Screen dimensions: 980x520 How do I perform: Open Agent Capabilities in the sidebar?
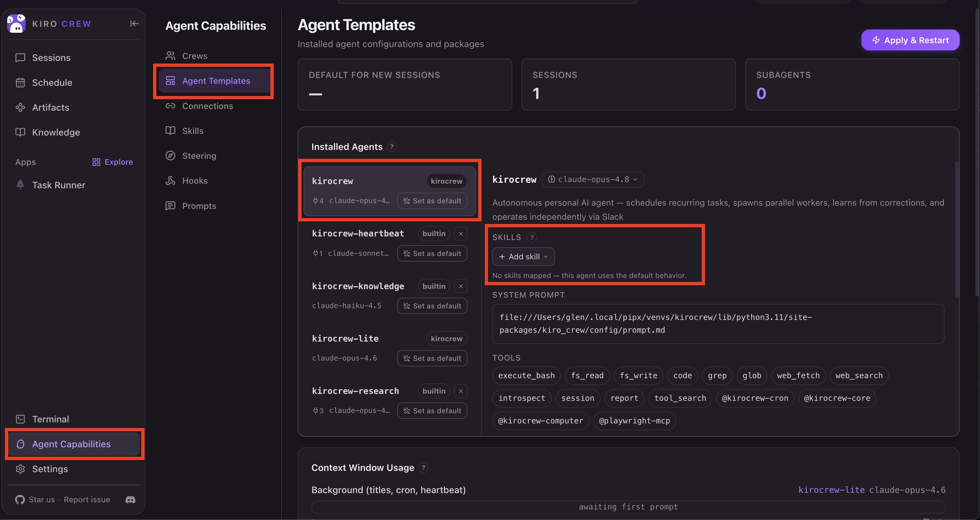point(74,444)
